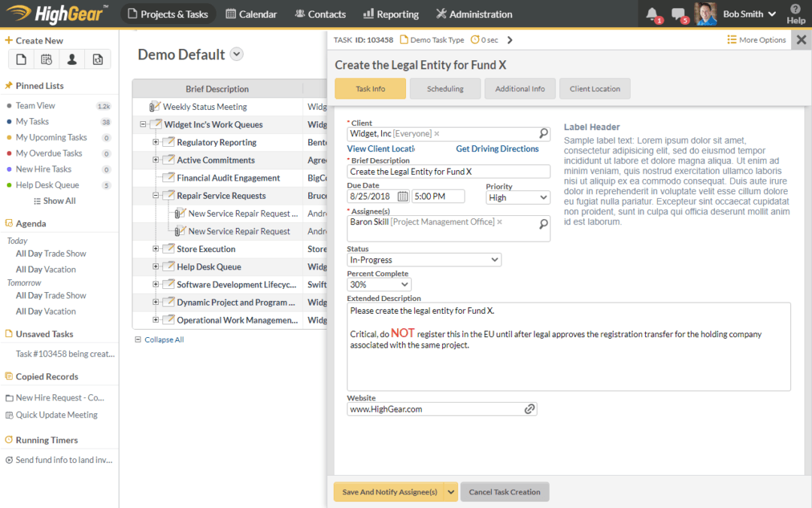
Task: Click Cancel Task Creation button
Action: (x=504, y=491)
